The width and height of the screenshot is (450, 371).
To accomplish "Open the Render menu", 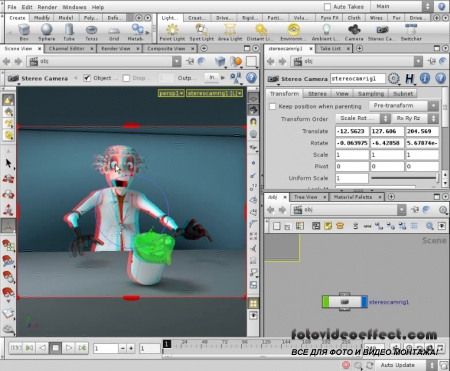I will [x=47, y=7].
